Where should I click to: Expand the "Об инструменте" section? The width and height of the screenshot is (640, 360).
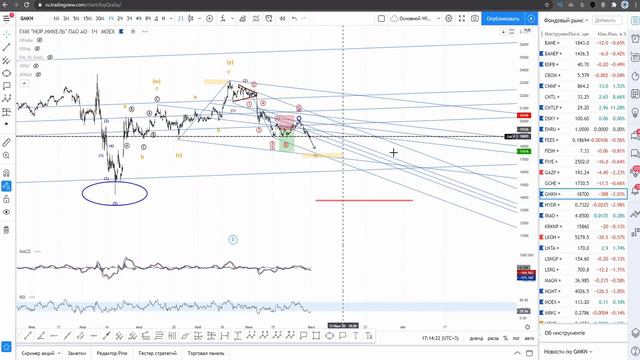point(564,333)
